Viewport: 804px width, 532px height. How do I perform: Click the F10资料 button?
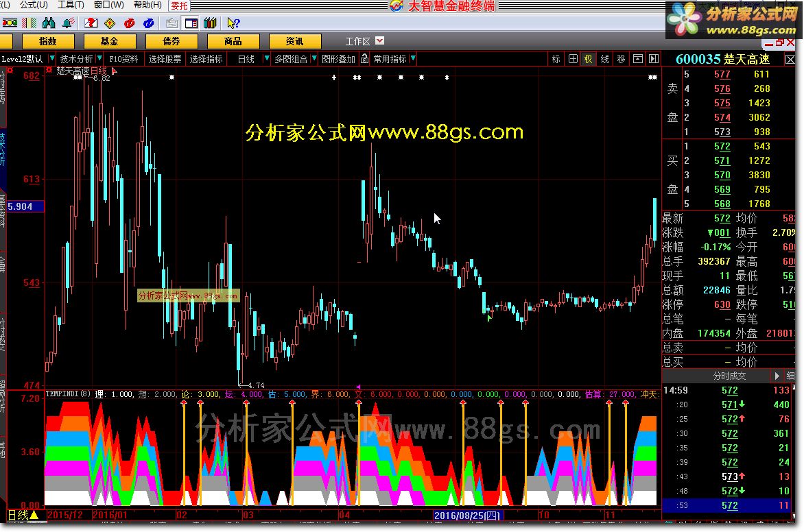click(x=123, y=59)
